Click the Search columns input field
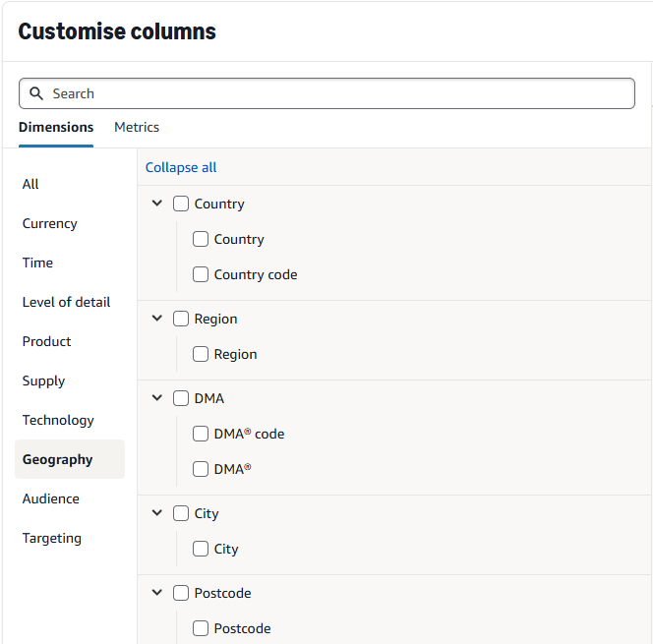This screenshot has width=653, height=644. (334, 93)
